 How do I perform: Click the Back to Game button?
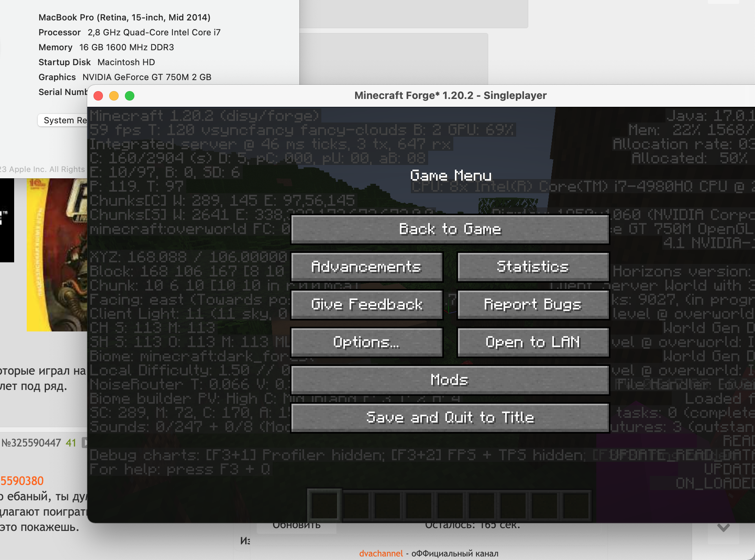click(450, 229)
